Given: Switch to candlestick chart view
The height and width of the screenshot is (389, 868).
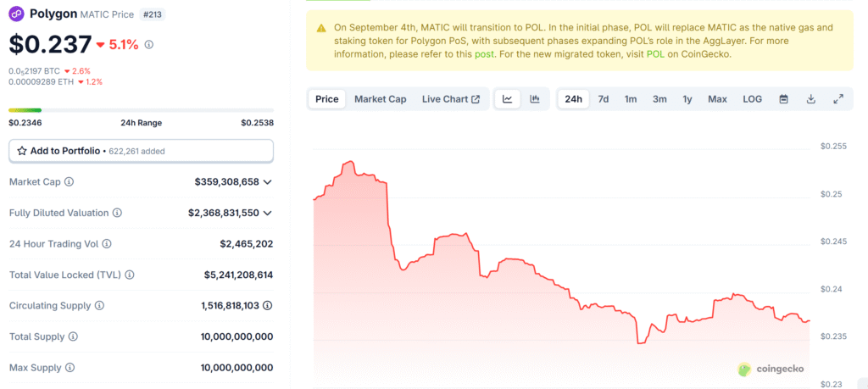Looking at the screenshot, I should (535, 99).
